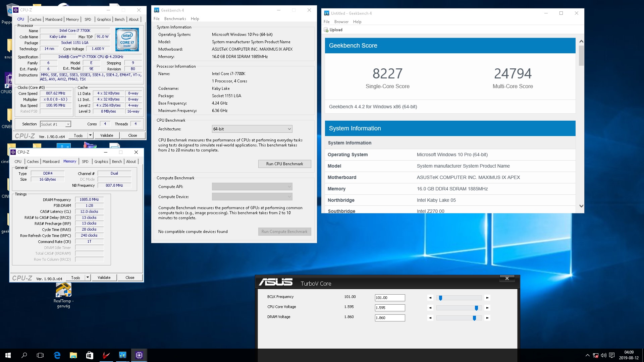Image resolution: width=644 pixels, height=362 pixels.
Task: Click DRAM Voltage input field
Action: [390, 318]
